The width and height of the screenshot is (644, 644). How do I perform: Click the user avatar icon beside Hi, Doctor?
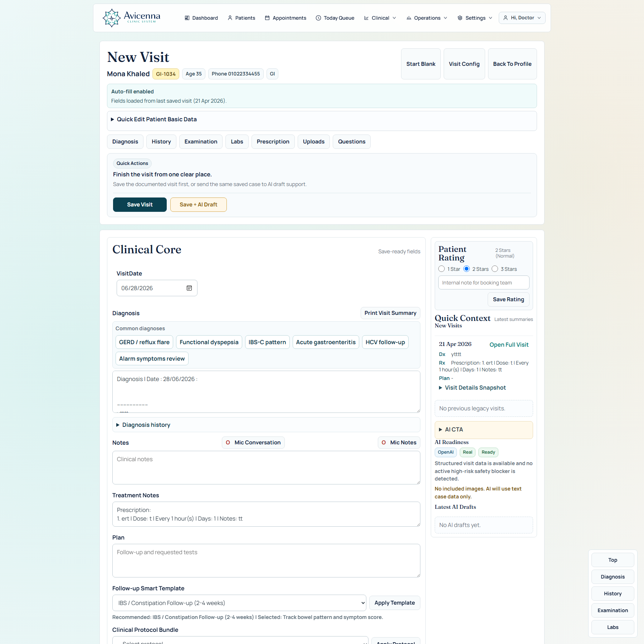point(506,18)
